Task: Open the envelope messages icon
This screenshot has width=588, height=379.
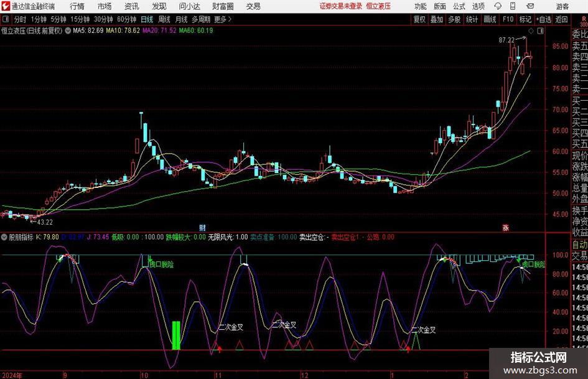Action: 530,6
